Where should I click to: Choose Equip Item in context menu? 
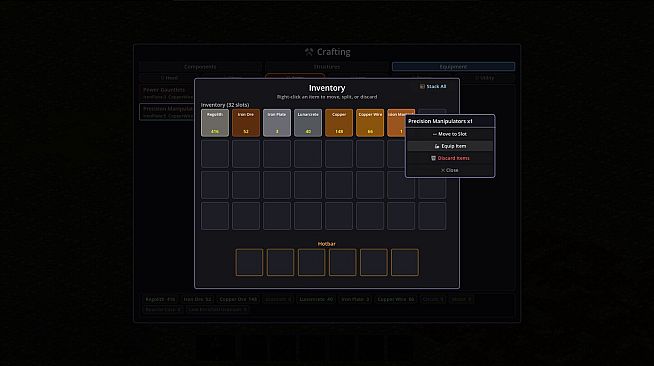tap(450, 146)
